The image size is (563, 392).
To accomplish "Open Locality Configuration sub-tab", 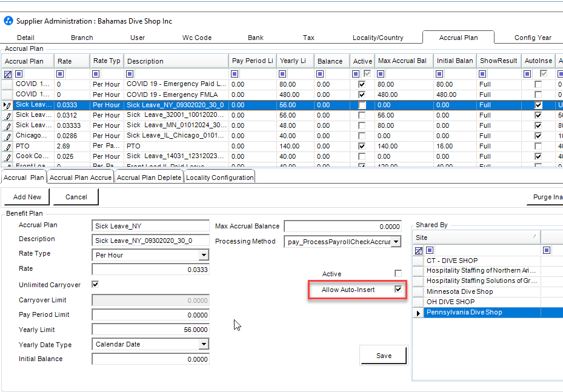I will coord(220,178).
